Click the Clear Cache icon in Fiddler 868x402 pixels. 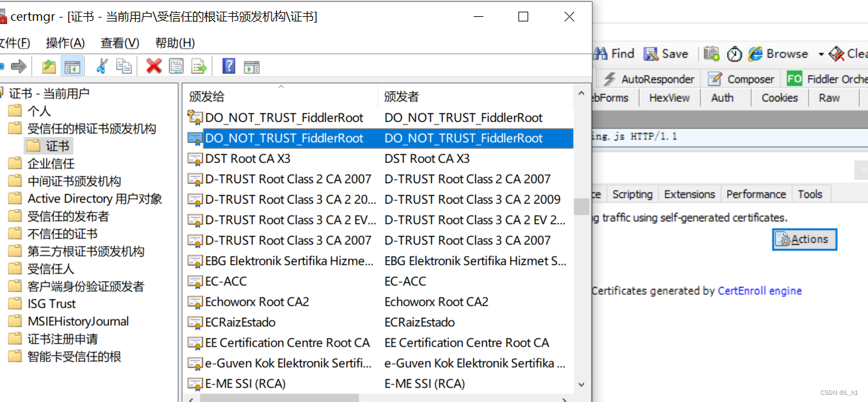click(x=837, y=54)
